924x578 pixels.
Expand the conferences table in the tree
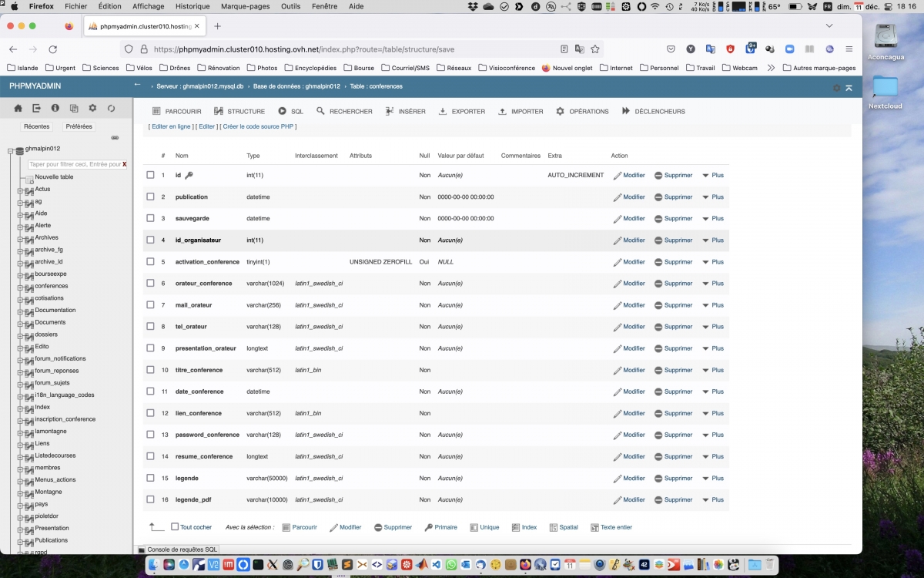point(21,287)
